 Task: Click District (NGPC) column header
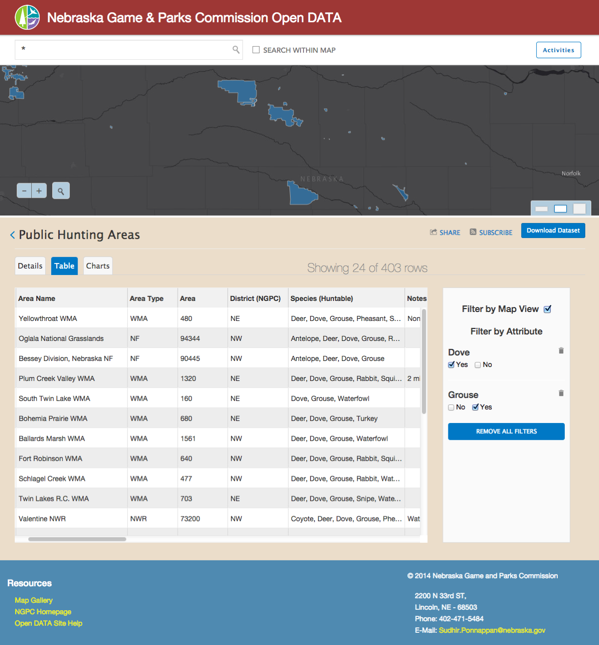(x=258, y=298)
